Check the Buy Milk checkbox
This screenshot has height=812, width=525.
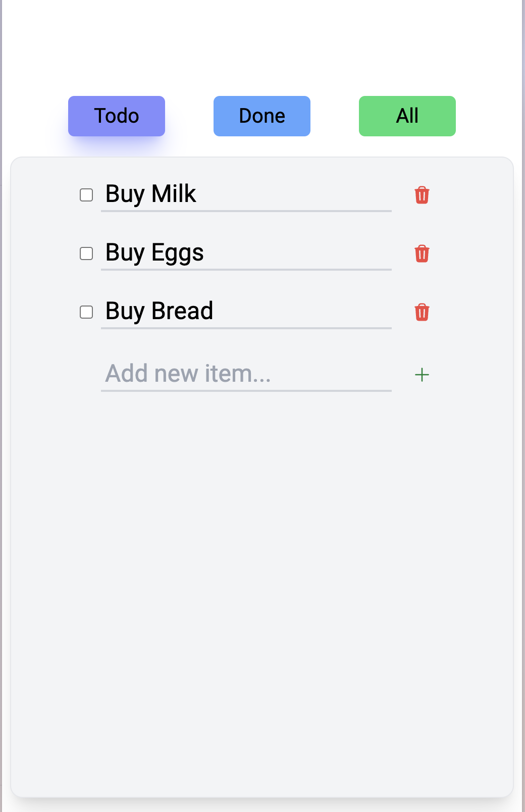click(86, 195)
